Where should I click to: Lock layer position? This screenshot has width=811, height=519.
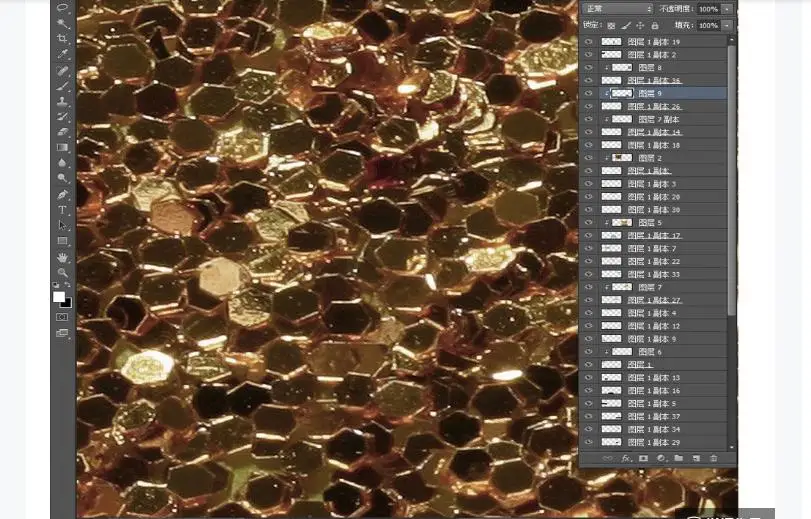640,25
